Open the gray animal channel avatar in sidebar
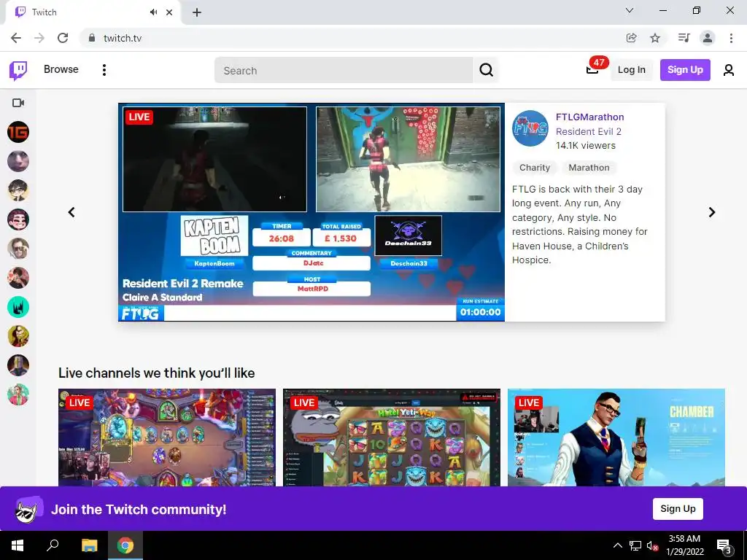Screen dimensions: 747x560 [18, 161]
